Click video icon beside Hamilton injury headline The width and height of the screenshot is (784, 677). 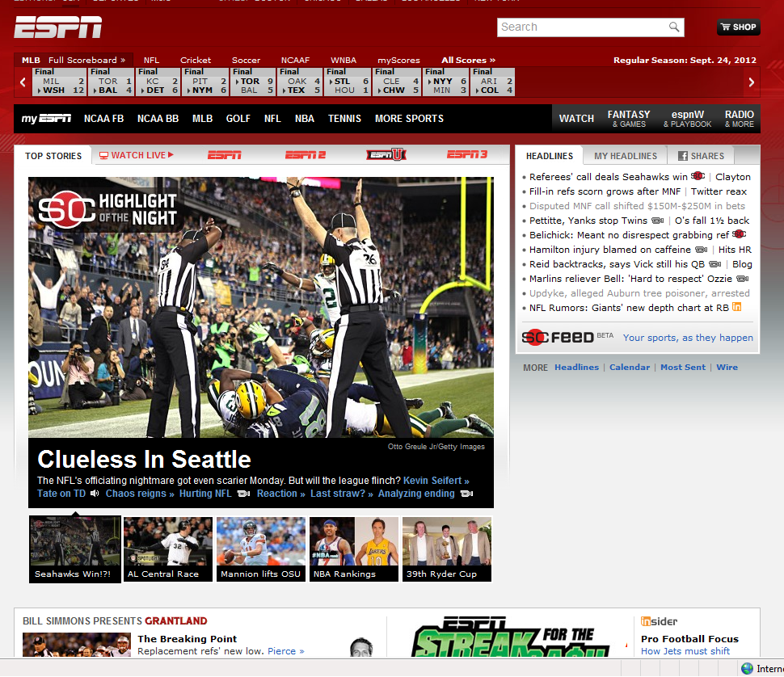click(702, 250)
